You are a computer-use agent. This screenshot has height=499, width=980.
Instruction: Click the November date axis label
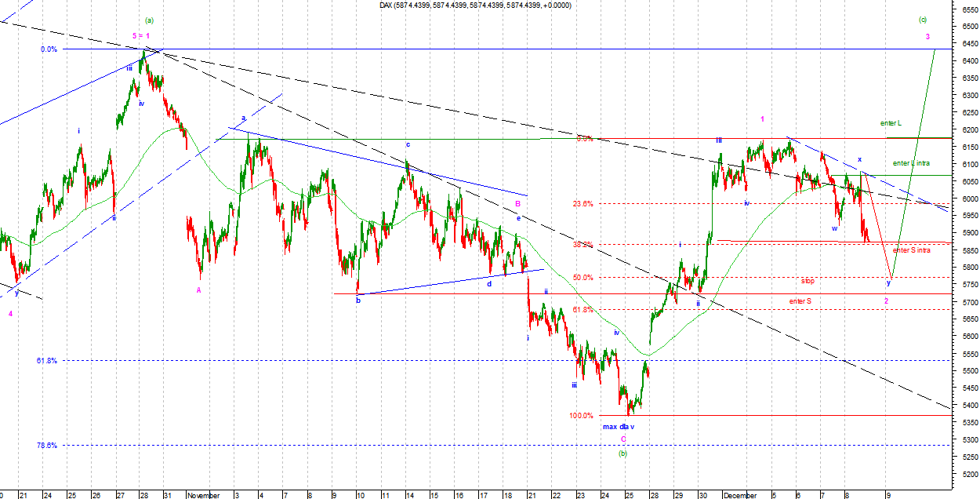click(x=205, y=495)
